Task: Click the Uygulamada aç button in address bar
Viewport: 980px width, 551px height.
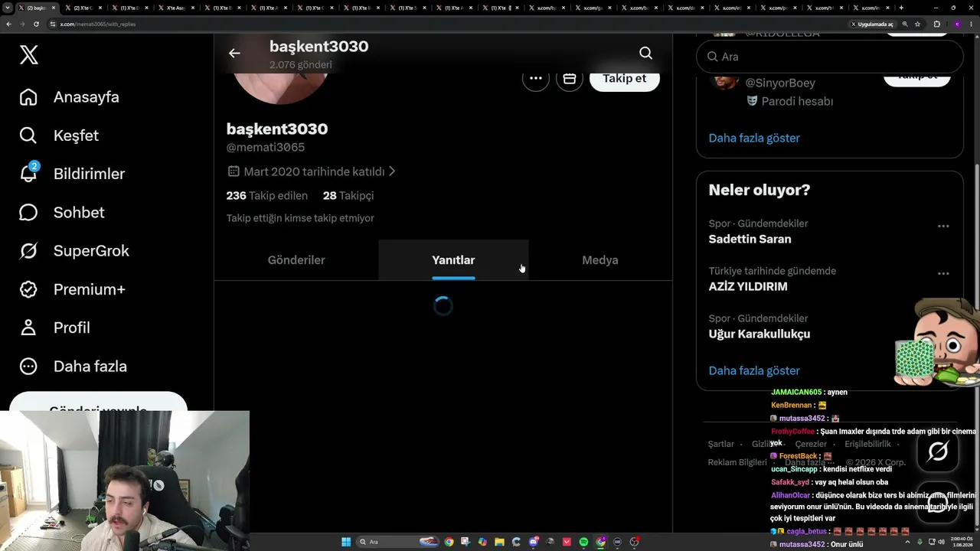Action: pos(872,24)
